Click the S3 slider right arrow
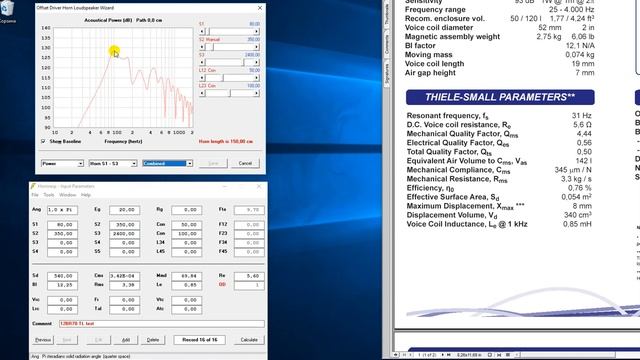Image resolution: width=640 pixels, height=360 pixels. point(256,62)
